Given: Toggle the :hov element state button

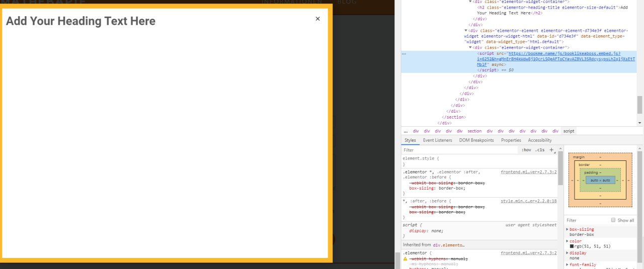Looking at the screenshot, I should pyautogui.click(x=526, y=150).
